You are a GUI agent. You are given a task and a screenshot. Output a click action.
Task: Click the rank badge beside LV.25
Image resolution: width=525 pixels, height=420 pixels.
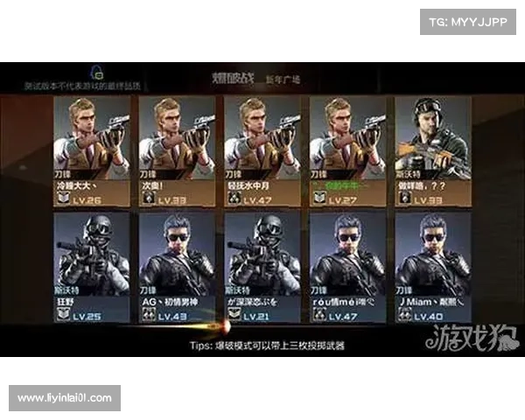(63, 314)
